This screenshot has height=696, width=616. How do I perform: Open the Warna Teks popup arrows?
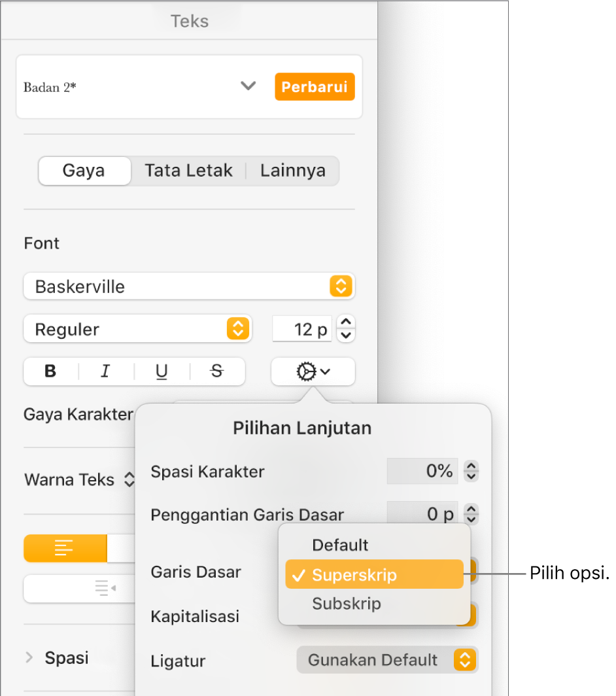[x=129, y=479]
